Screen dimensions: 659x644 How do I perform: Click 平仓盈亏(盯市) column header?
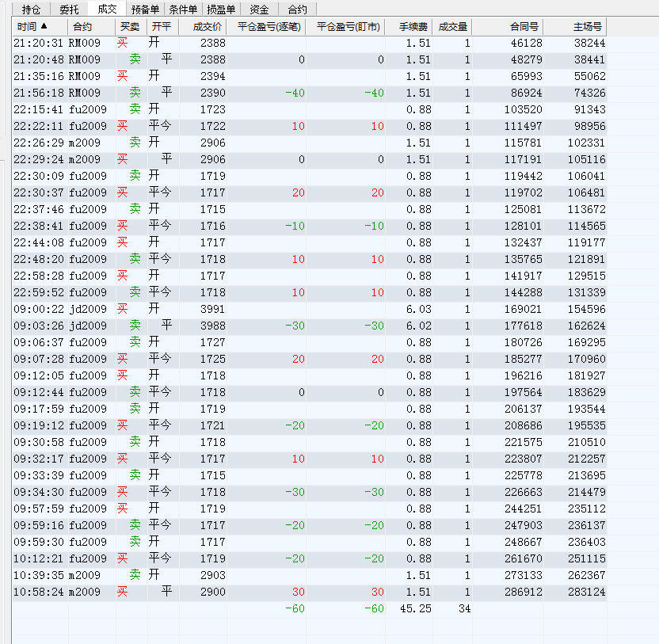pos(345,27)
